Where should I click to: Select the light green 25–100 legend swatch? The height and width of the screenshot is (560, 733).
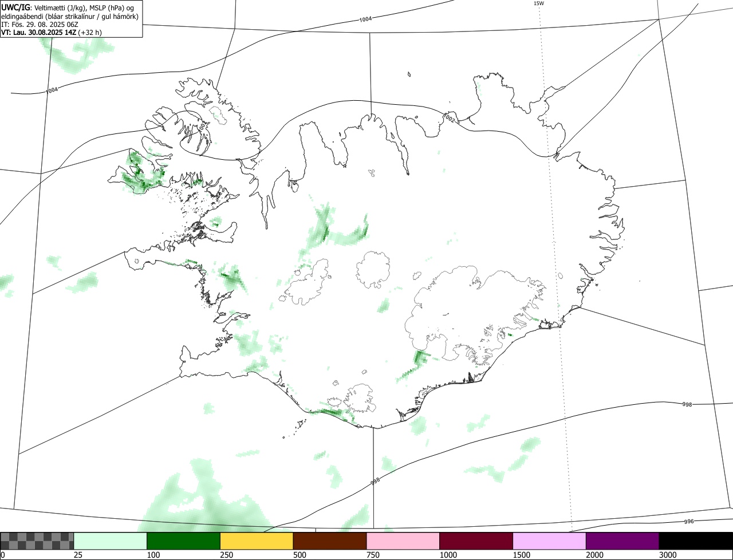(x=111, y=541)
